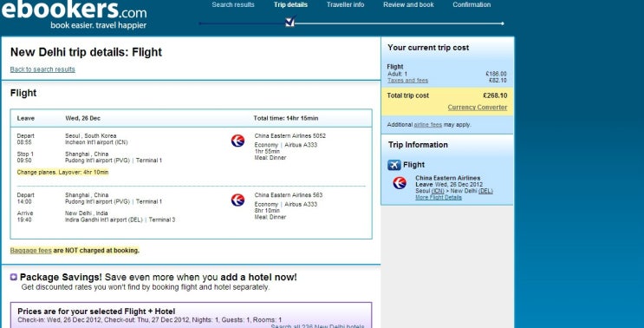Viewport: 644px width, 328px height.
Task: Click the 08:55 departure time
Action: [x=24, y=142]
